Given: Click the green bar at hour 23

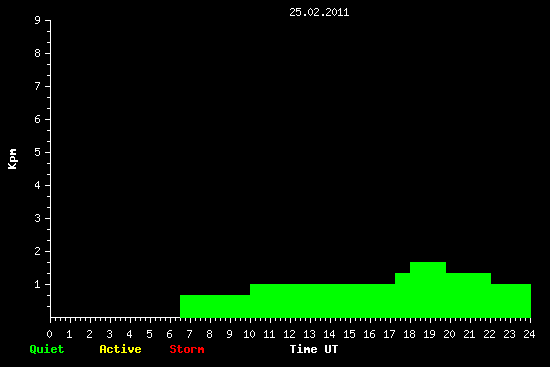Looking at the screenshot, I should 511,301.
